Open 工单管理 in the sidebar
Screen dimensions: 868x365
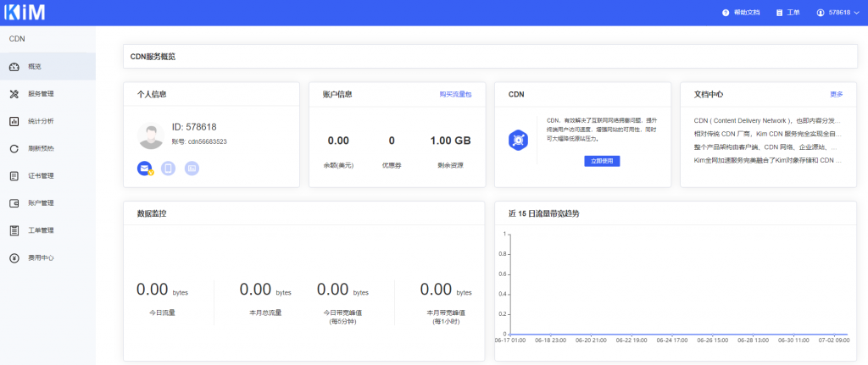point(41,230)
